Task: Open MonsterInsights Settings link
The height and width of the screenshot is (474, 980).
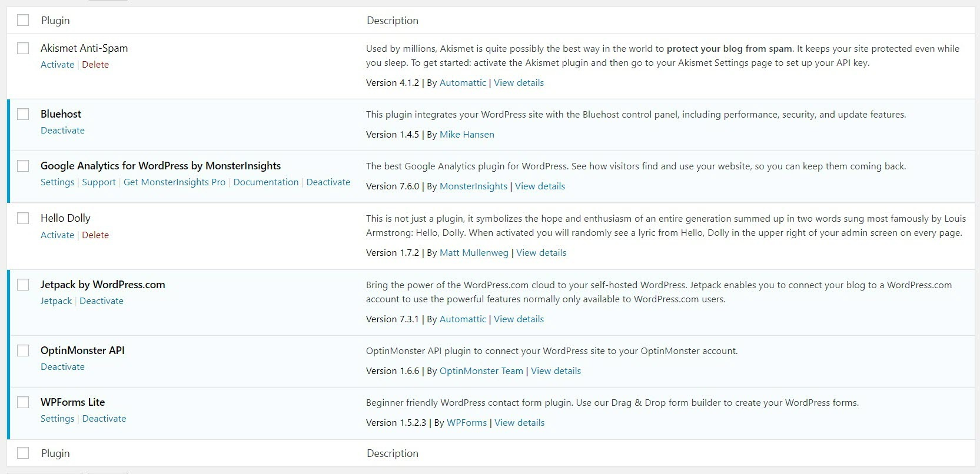Action: point(57,182)
